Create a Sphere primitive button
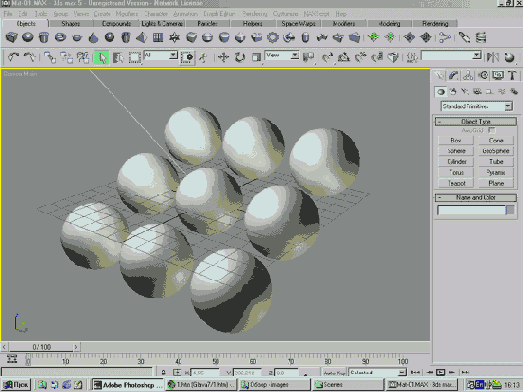523x392 pixels. click(456, 151)
